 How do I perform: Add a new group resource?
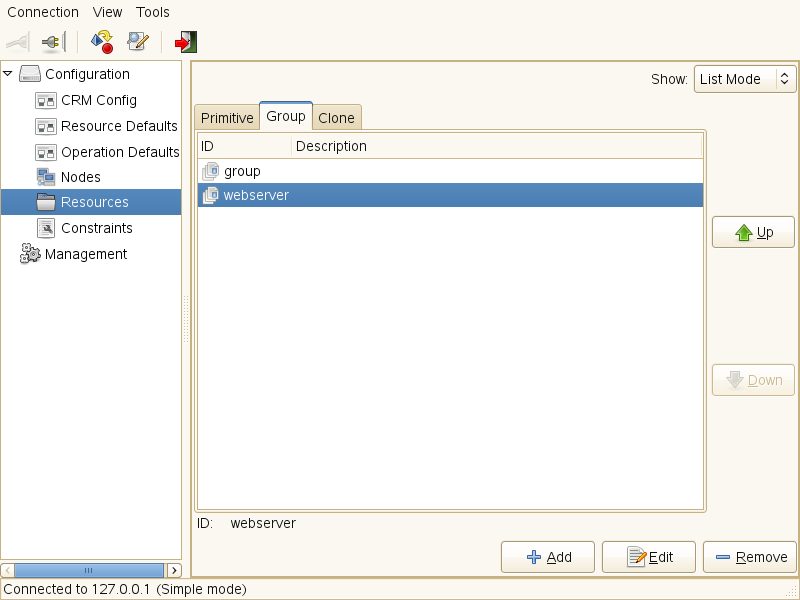click(x=548, y=557)
